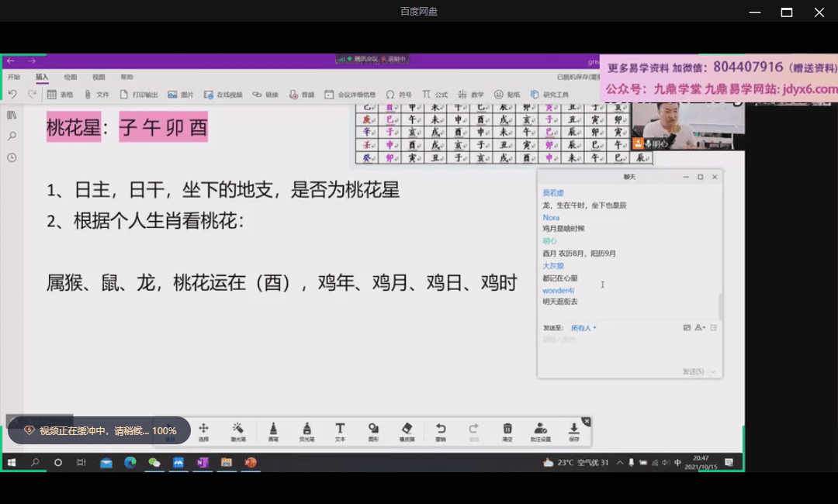Clear annotations with 清空 trash icon
Image resolution: width=838 pixels, height=504 pixels.
[x=507, y=431]
